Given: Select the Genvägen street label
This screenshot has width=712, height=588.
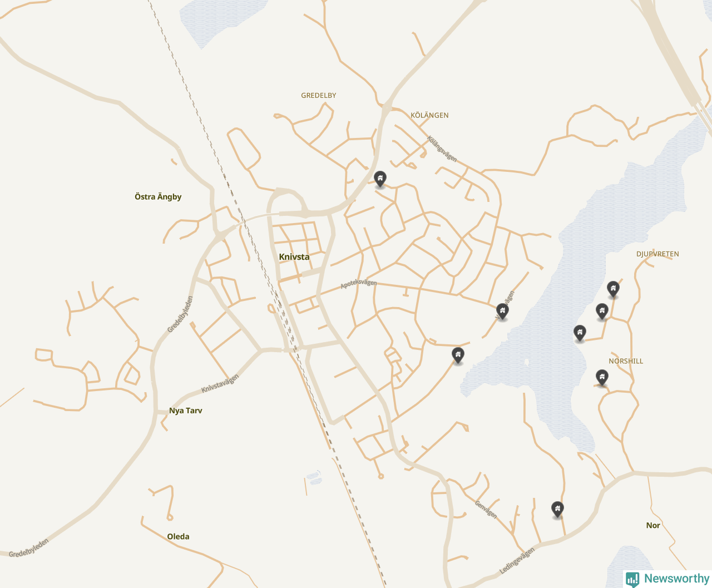Looking at the screenshot, I should tap(486, 509).
